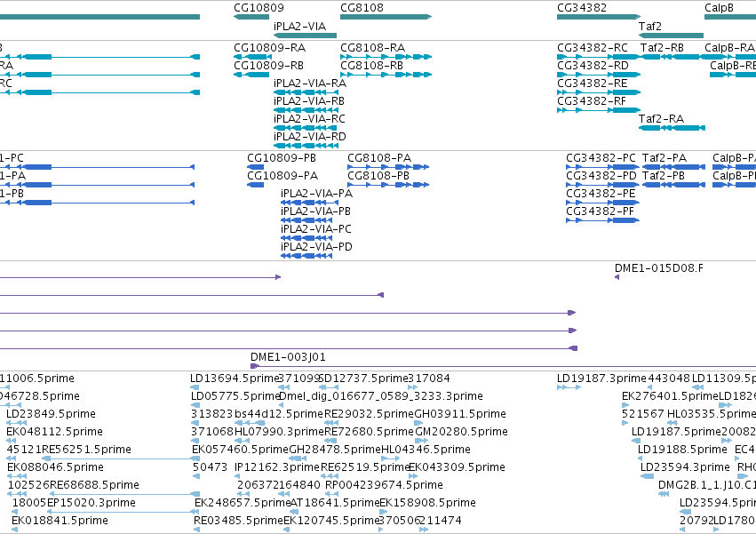
Task: Click EST LD19188.5prime
Action: 682,450
